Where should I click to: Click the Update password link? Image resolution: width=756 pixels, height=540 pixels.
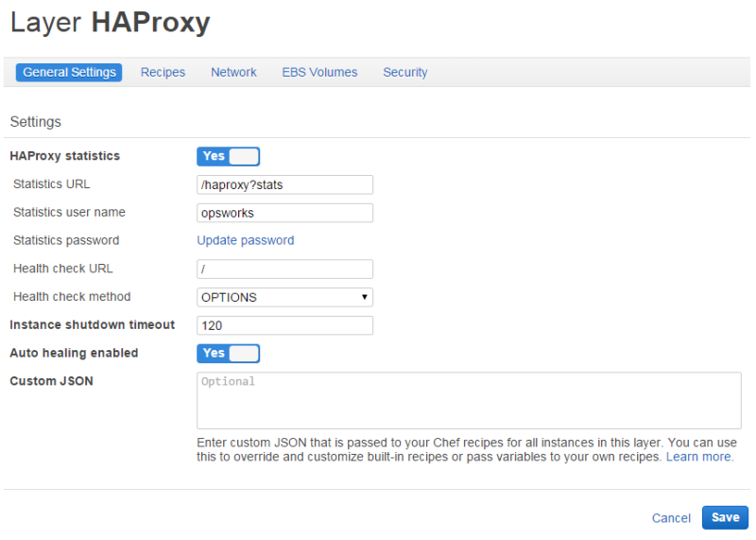pyautogui.click(x=246, y=240)
